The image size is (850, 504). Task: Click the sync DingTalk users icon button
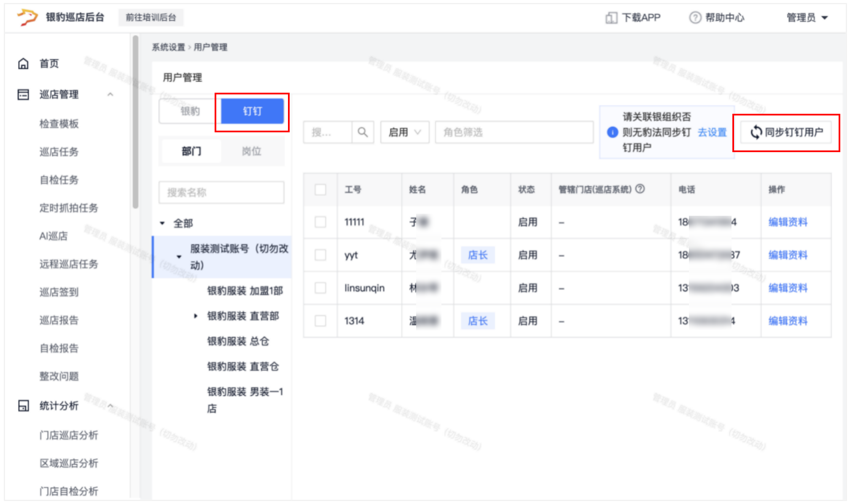tap(756, 132)
